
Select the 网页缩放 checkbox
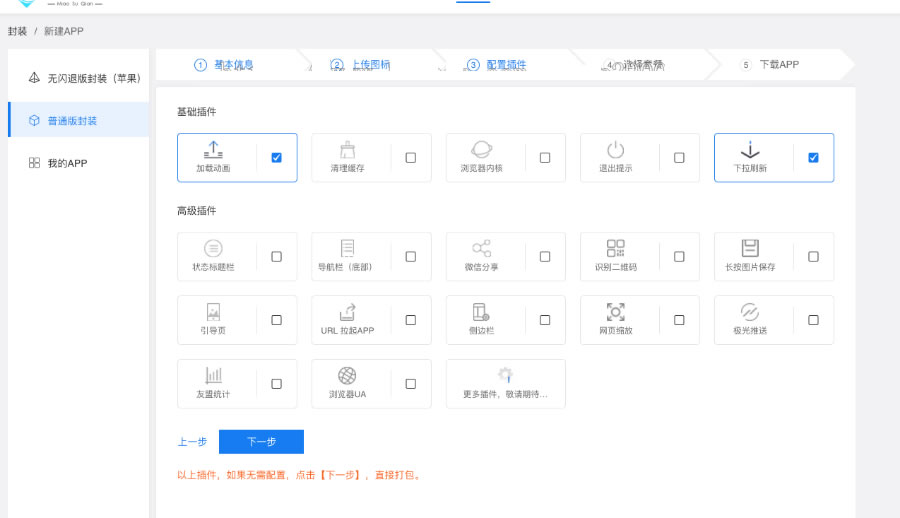(679, 320)
